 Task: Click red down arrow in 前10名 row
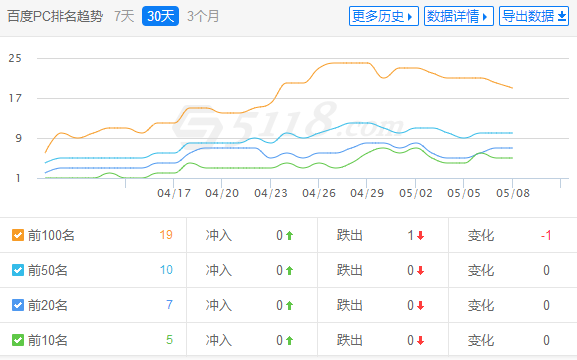(421, 340)
